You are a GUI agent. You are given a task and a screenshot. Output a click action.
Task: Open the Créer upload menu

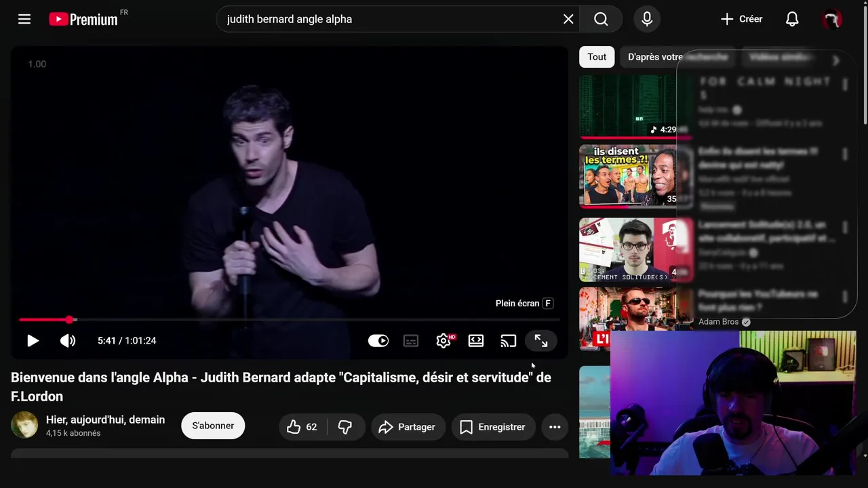(x=741, y=19)
